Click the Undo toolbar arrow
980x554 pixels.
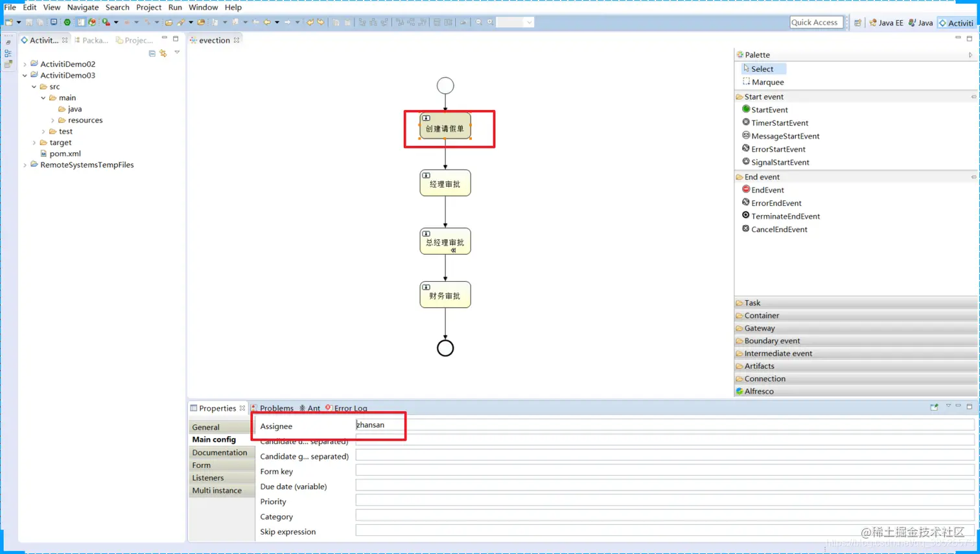coord(310,22)
